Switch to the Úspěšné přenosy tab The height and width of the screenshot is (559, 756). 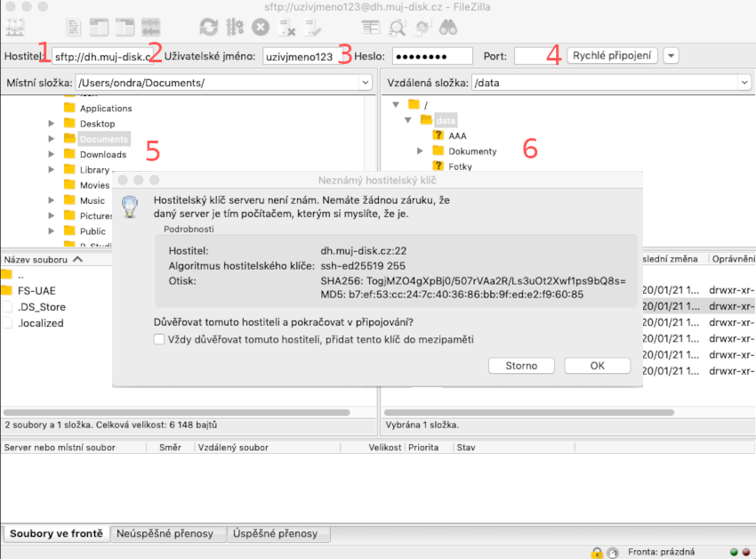click(277, 533)
